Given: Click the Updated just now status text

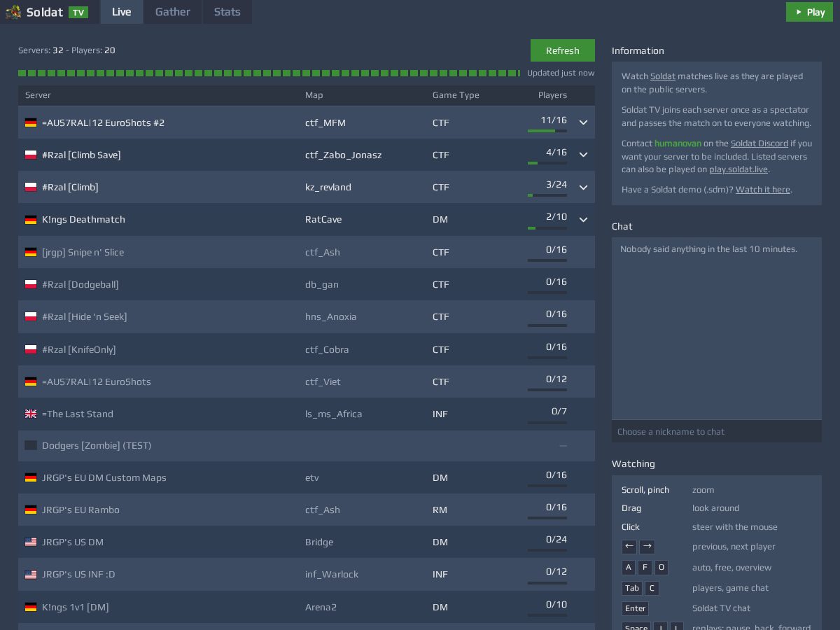Looking at the screenshot, I should [561, 73].
